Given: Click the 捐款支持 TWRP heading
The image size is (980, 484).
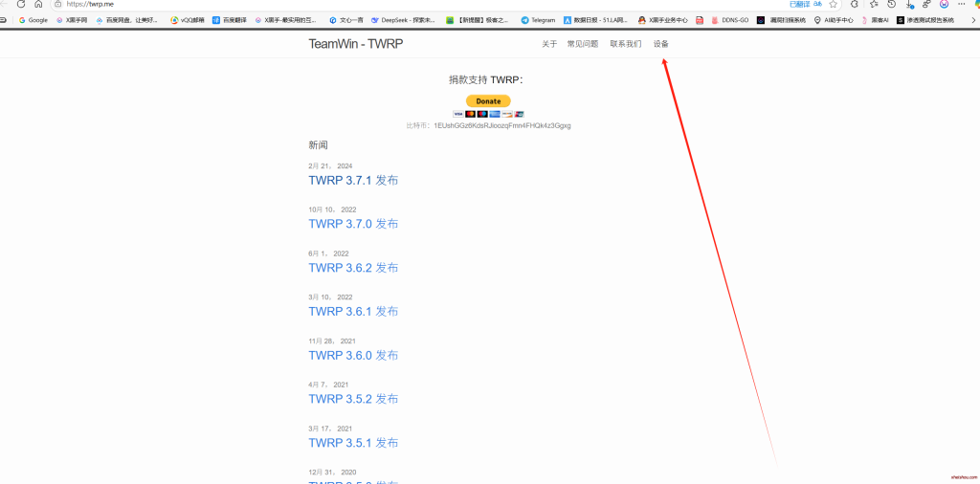Looking at the screenshot, I should (x=485, y=79).
